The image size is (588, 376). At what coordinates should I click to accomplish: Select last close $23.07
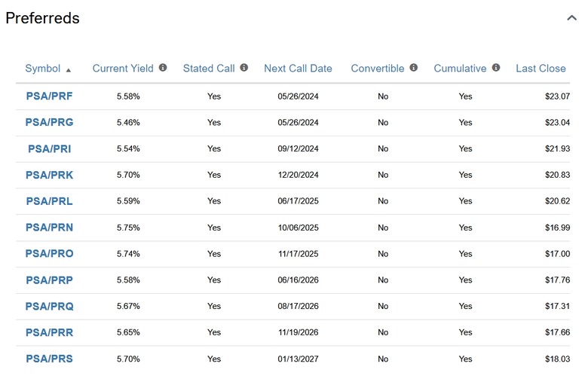(x=557, y=96)
